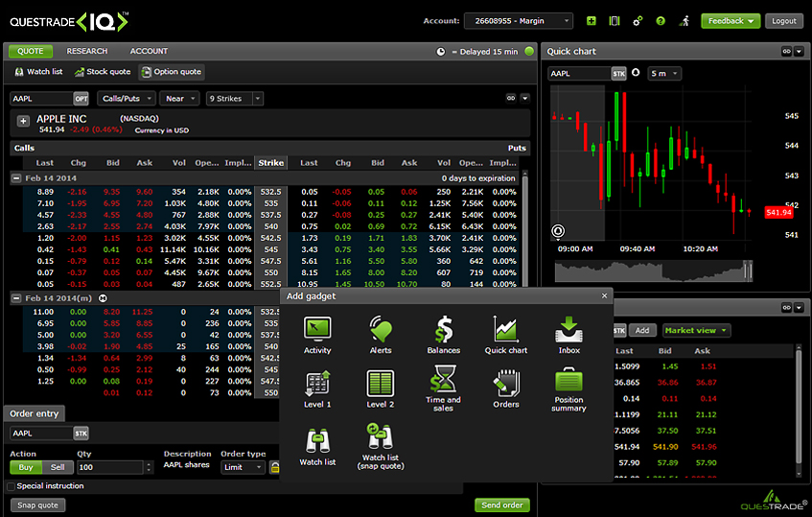Add the Alerts gadget

pos(380,335)
